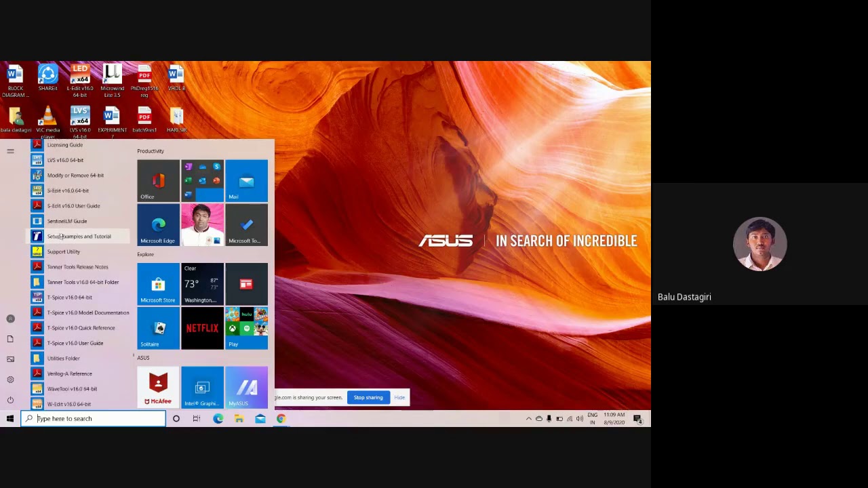
Task: Open the Office apps folder tile
Action: click(x=202, y=181)
